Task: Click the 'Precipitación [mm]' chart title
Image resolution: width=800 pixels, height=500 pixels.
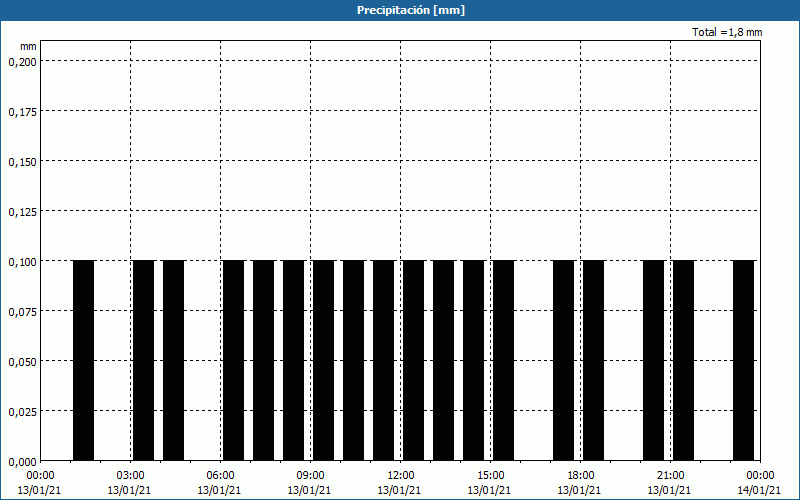Action: (411, 10)
